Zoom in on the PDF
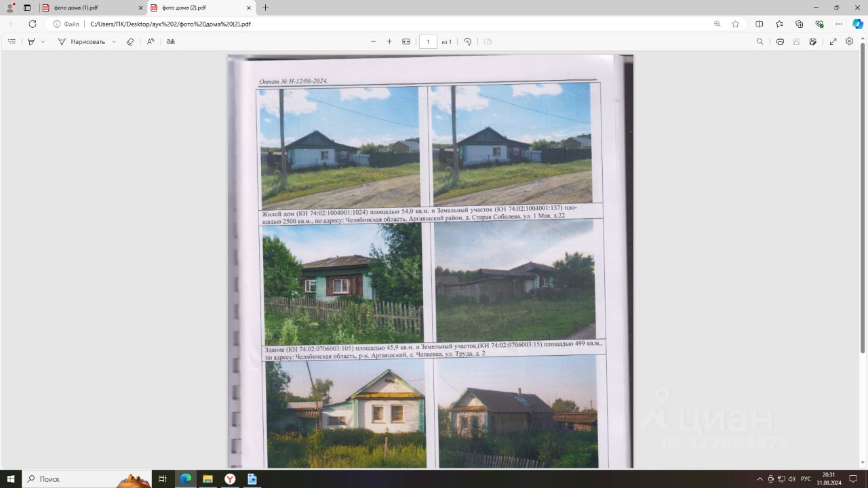This screenshot has height=488, width=868. 389,41
